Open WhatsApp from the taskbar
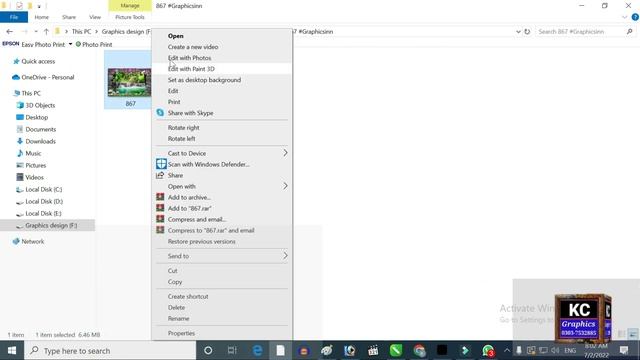640x360 pixels. (x=488, y=351)
